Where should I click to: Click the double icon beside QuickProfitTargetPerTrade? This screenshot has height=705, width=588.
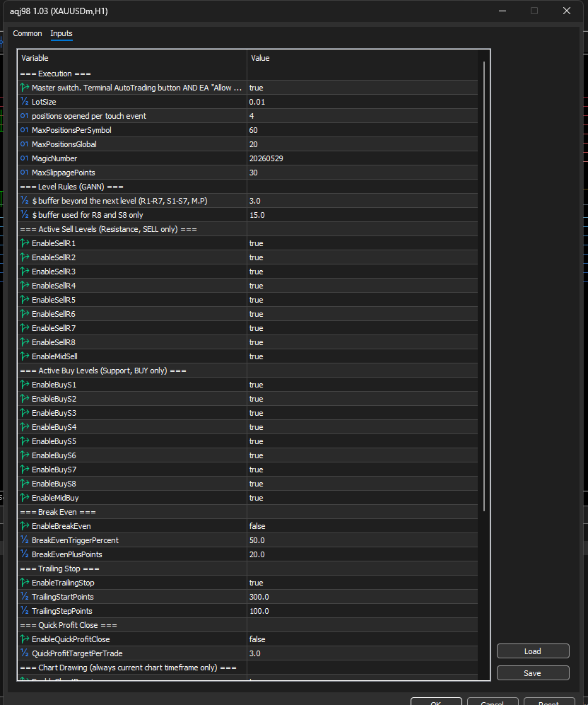[x=24, y=653]
